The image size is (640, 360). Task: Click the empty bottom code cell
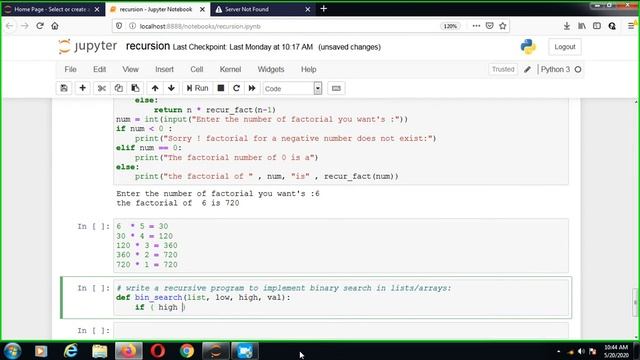point(341,331)
